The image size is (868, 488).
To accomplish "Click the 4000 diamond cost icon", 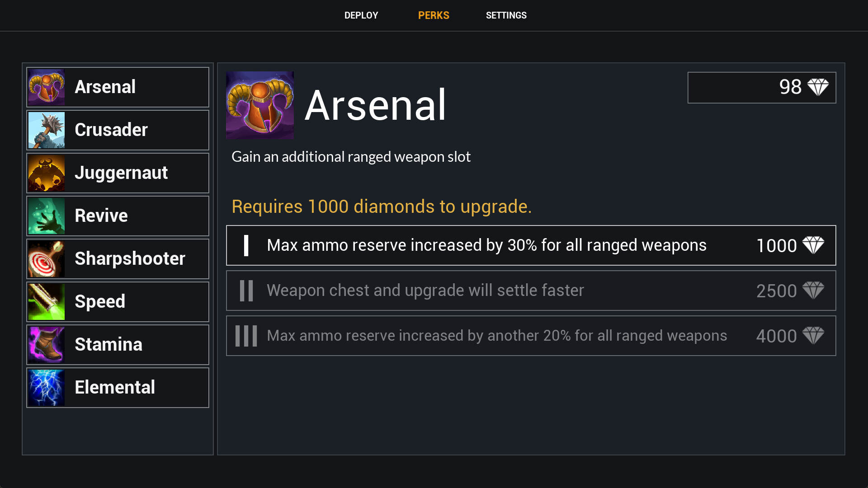I will click(813, 336).
